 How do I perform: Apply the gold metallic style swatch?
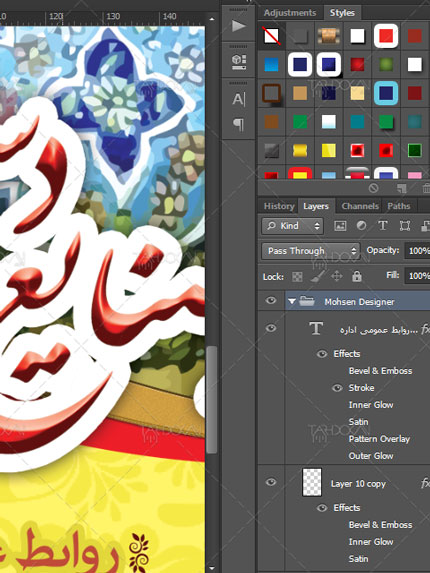click(x=300, y=150)
